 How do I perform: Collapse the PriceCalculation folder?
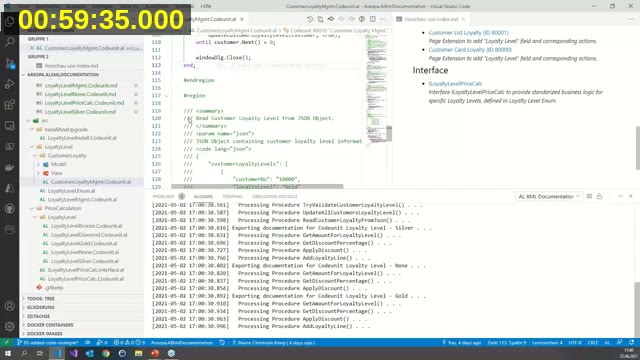32,208
